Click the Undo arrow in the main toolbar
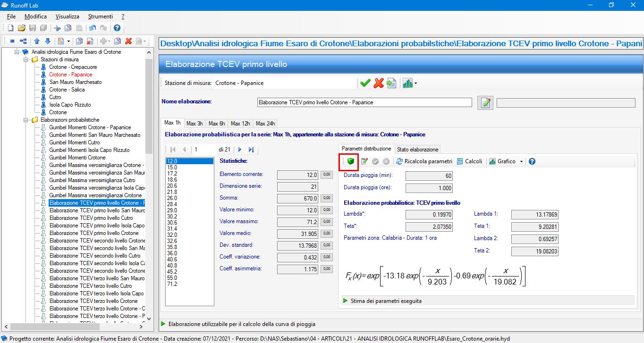 pos(93,28)
